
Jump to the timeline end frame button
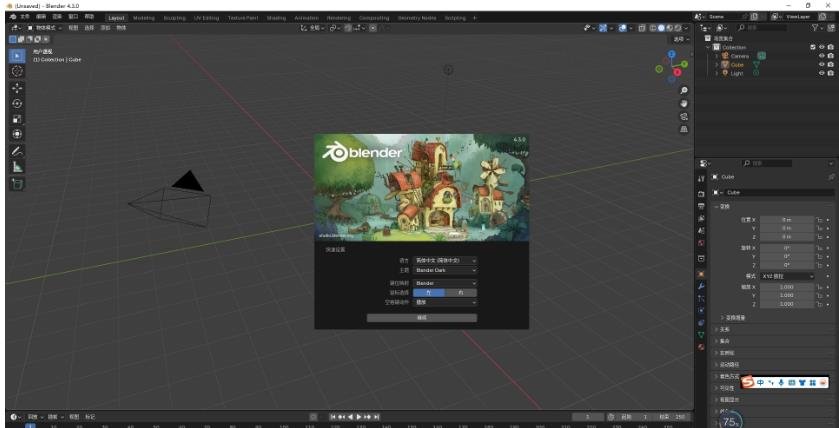[x=377, y=417]
